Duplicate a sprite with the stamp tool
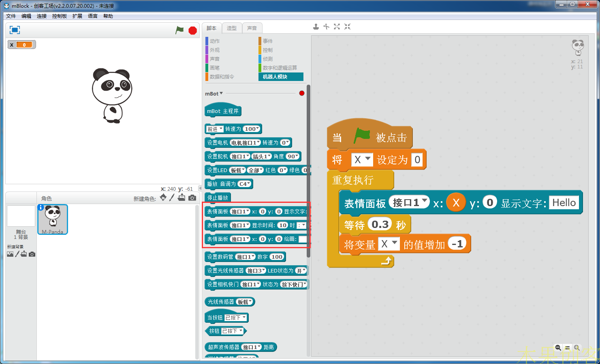Image resolution: width=600 pixels, height=364 pixels. 316,26
